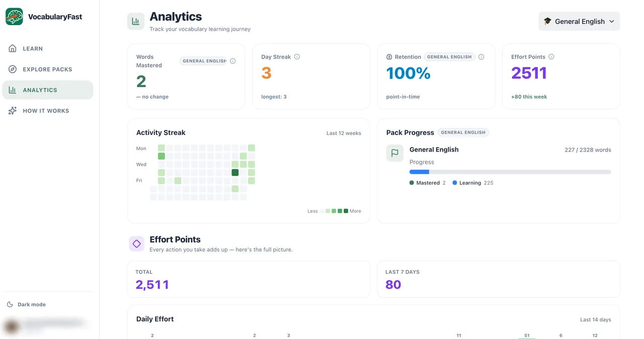Viewport: 644px width, 339px height.
Task: Click the Effort Points diamond icon
Action: (136, 244)
